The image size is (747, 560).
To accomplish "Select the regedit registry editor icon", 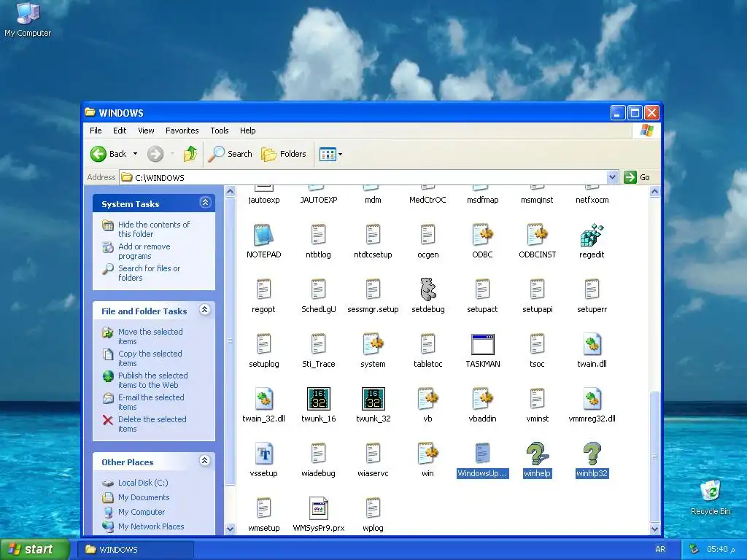I will tap(592, 235).
